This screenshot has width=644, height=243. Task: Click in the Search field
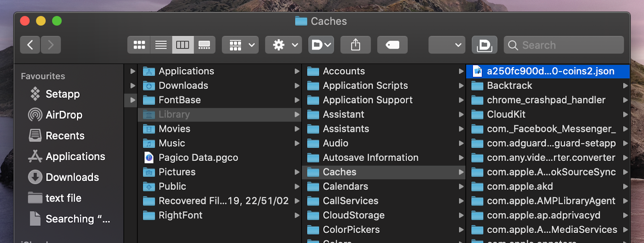click(563, 45)
